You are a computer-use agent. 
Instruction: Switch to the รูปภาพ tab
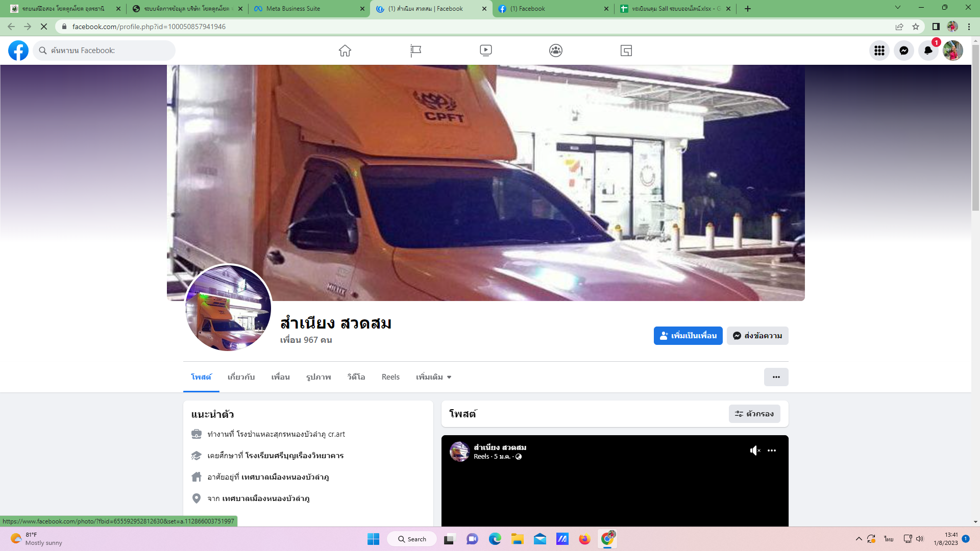click(318, 377)
